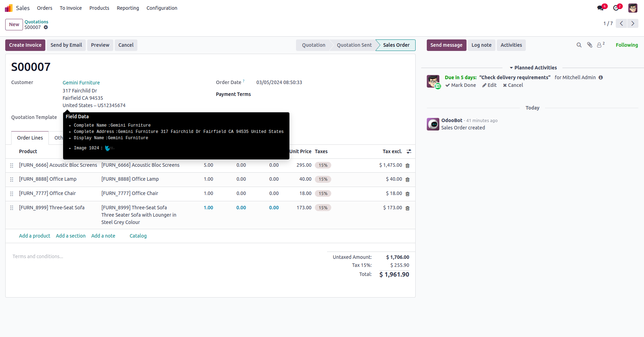
Task: Search messages with the chatter magnifier icon
Action: click(x=579, y=45)
